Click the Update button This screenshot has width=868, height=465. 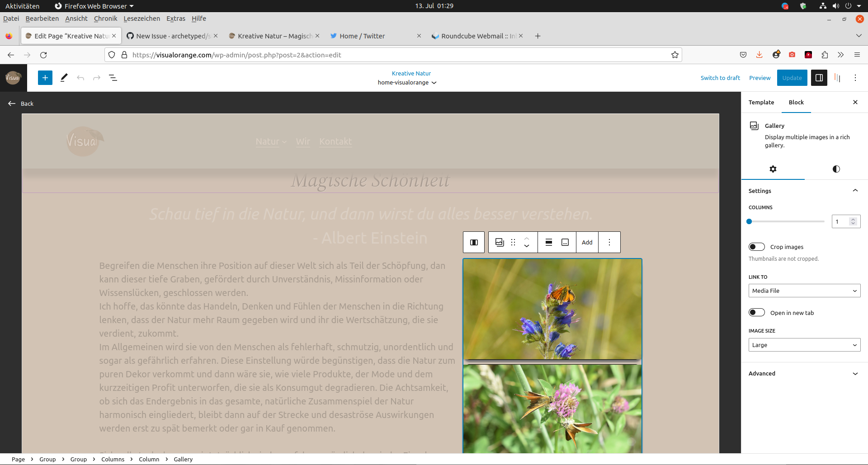pos(792,78)
